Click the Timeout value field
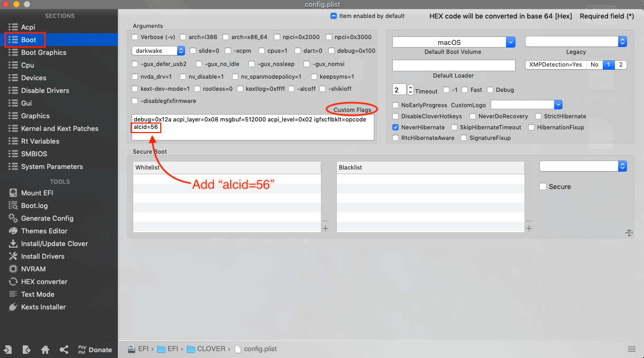Screen dimensions: 644x358 [x=400, y=89]
